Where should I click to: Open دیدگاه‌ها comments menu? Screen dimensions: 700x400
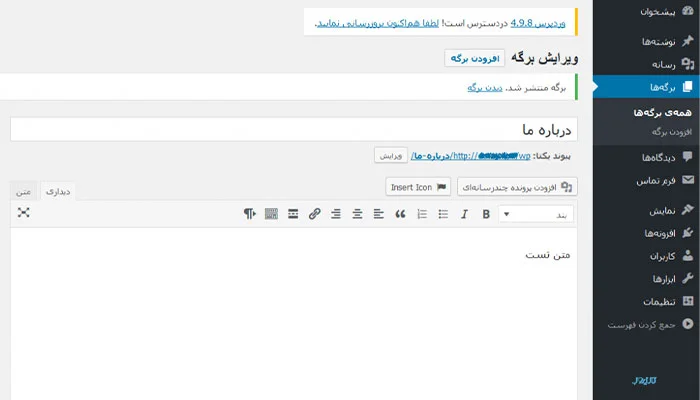[x=646, y=157]
